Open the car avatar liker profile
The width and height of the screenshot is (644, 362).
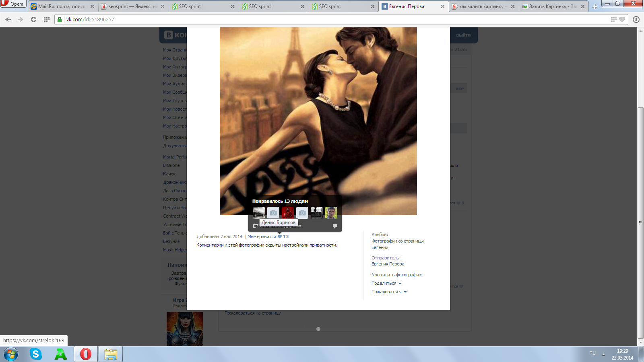[x=259, y=213]
